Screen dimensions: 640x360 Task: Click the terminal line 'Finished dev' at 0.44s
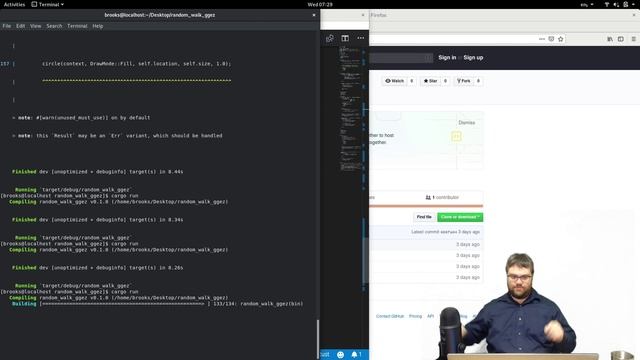coord(98,172)
